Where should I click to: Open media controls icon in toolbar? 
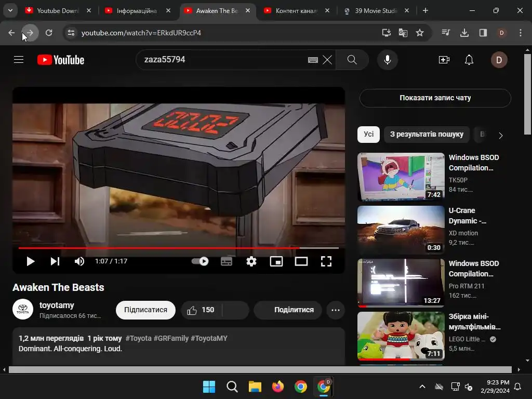(446, 33)
